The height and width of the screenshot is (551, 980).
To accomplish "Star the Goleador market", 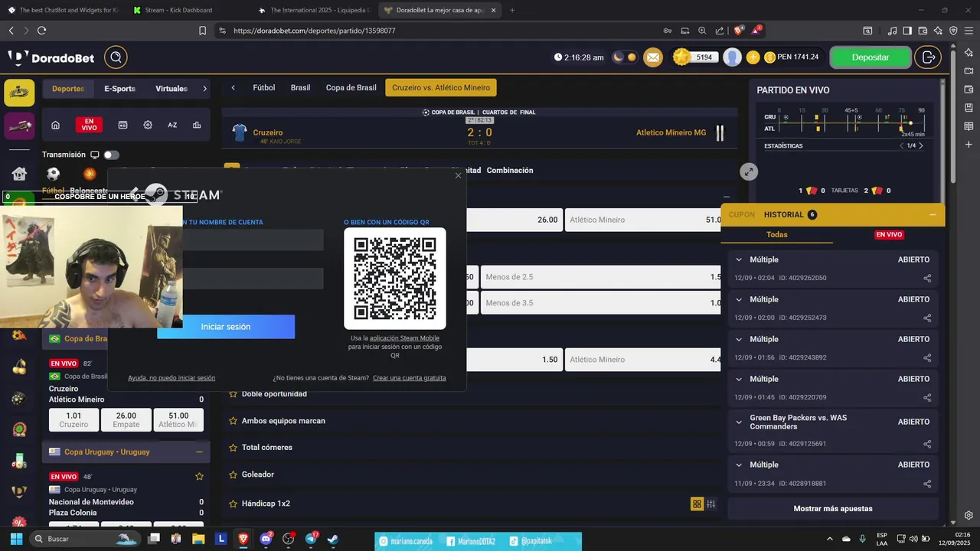I will point(234,474).
